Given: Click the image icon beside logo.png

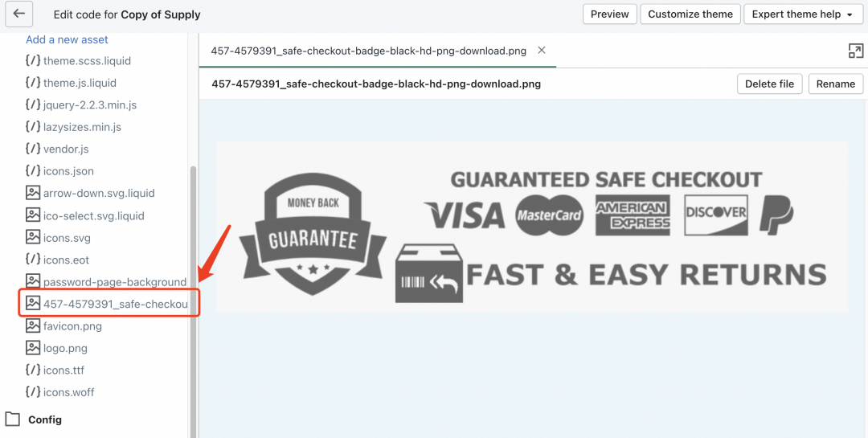Looking at the screenshot, I should (33, 348).
